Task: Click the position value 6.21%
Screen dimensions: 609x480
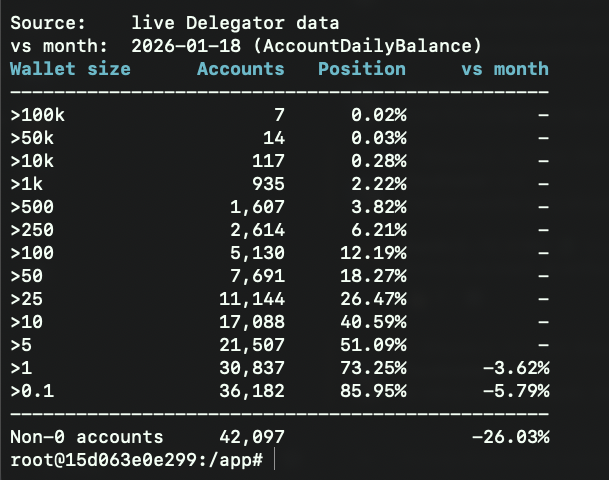Action: coord(379,230)
